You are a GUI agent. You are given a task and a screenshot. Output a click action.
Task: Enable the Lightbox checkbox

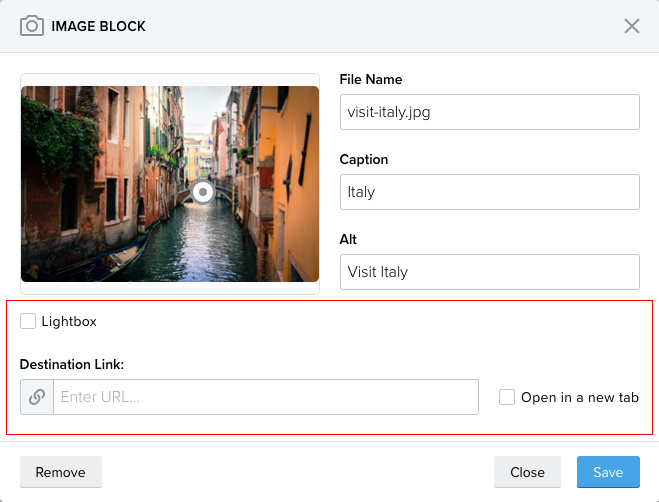[x=28, y=321]
